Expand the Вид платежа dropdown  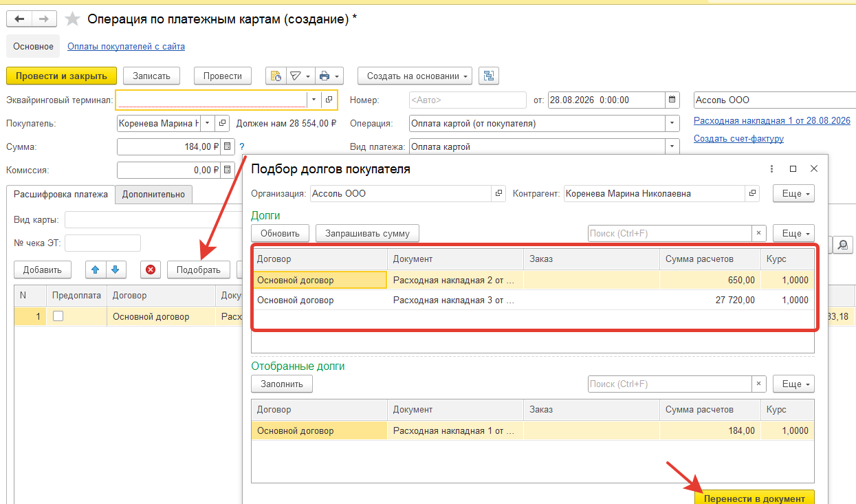[672, 146]
